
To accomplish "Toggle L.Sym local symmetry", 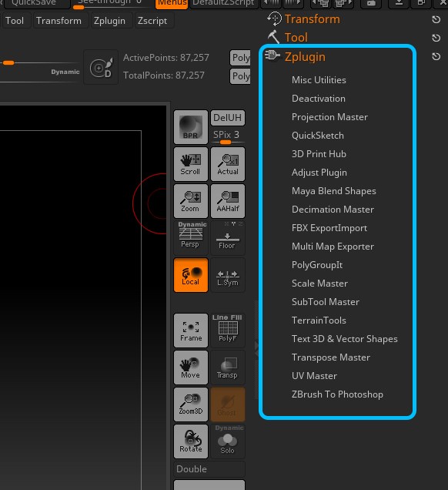I will coord(228,275).
